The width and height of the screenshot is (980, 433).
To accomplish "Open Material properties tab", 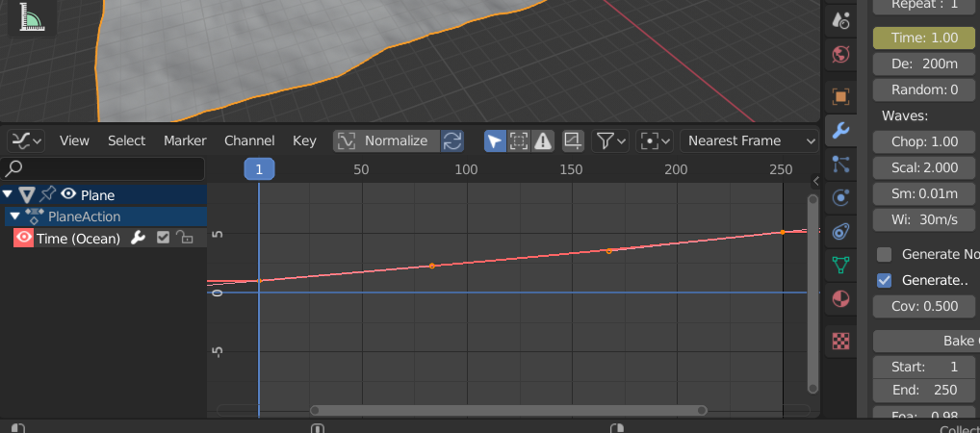I will pos(841,298).
